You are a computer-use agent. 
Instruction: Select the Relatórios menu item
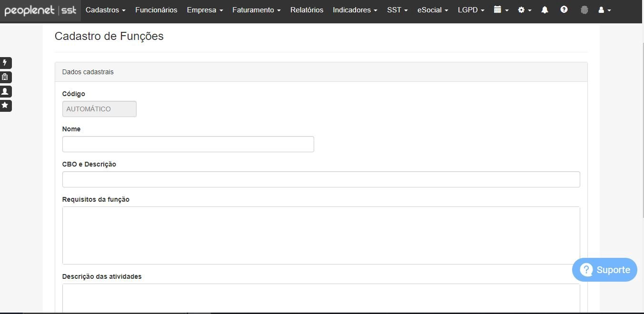click(307, 10)
